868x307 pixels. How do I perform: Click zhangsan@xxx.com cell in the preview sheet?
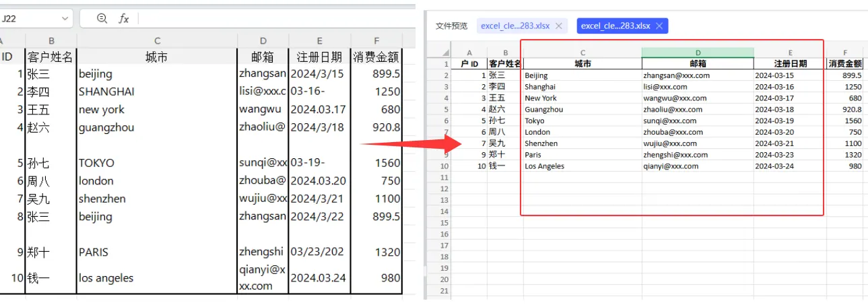tap(698, 75)
